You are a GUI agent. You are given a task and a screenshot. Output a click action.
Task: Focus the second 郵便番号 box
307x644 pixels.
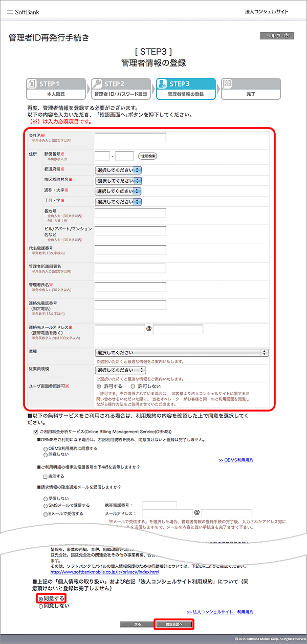pyautogui.click(x=125, y=156)
